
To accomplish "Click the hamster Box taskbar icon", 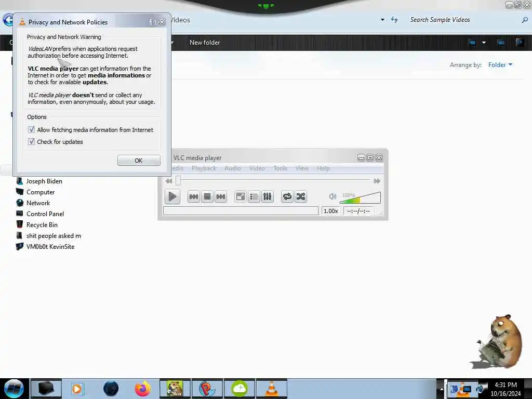I will coord(175,389).
